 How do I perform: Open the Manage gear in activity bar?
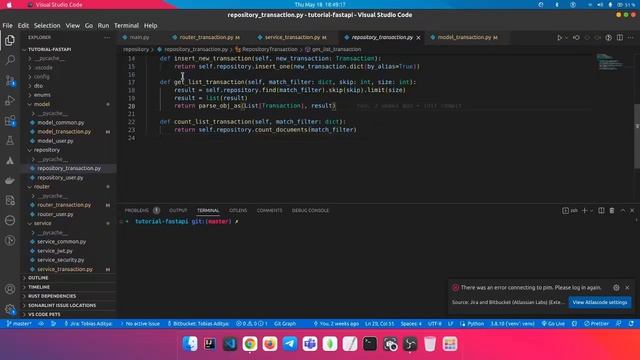[10, 309]
